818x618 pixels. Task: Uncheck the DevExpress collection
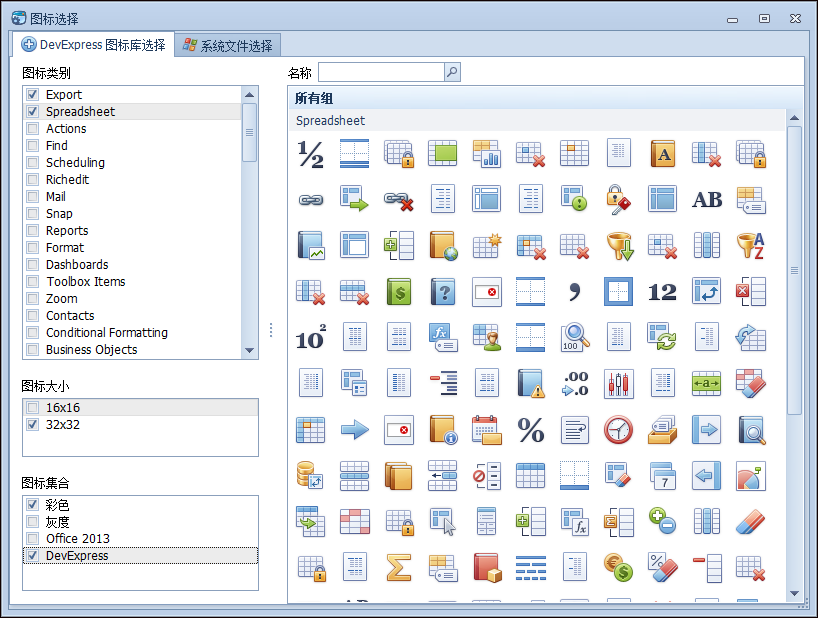pyautogui.click(x=32, y=555)
